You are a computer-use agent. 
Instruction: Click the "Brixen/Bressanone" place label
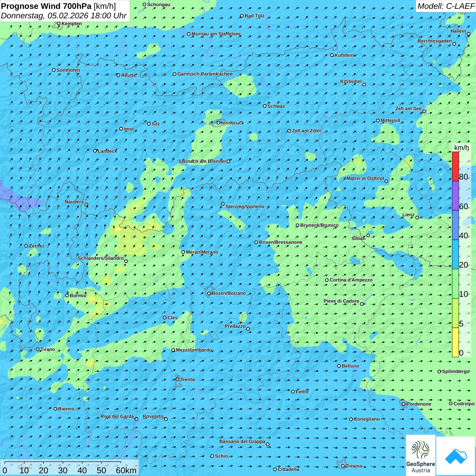(x=280, y=242)
